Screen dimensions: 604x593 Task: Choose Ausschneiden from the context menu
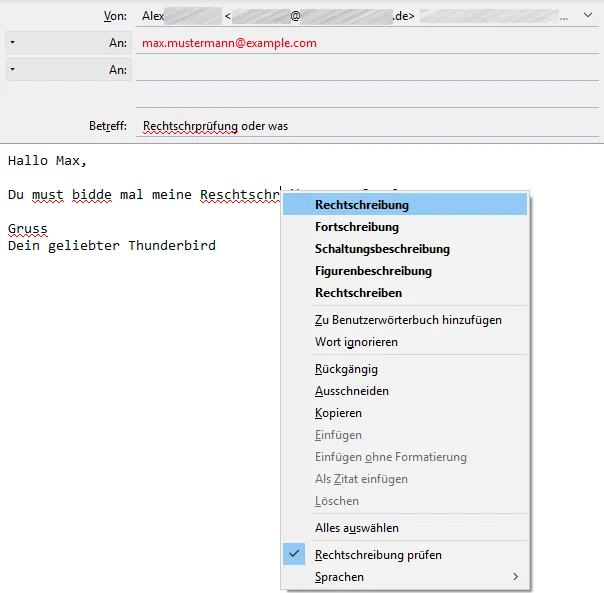405,391
